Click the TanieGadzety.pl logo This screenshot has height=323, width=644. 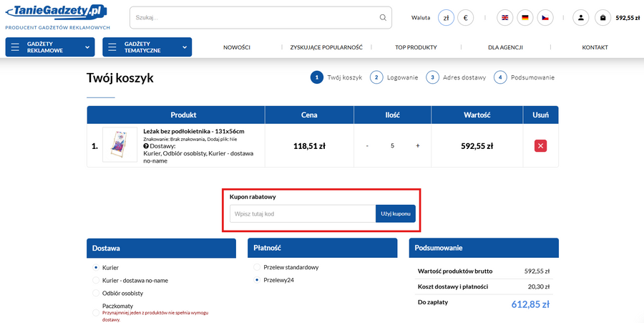click(x=57, y=12)
